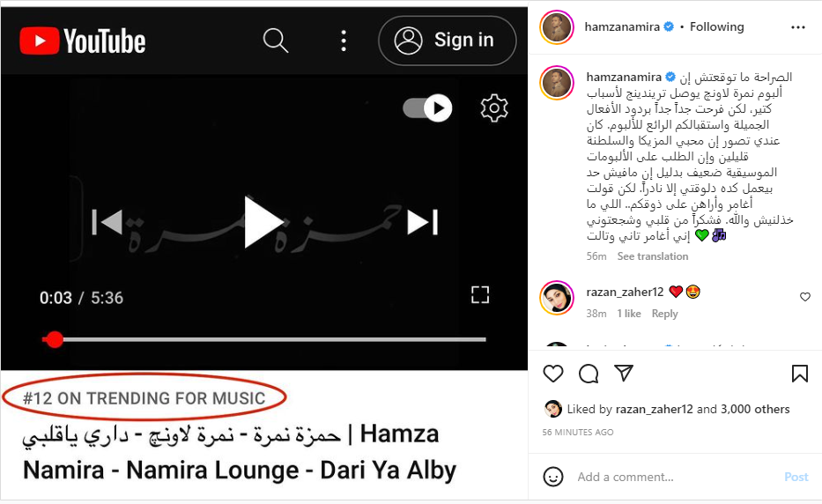Click the red video progress slider
This screenshot has height=504, width=822.
point(54,340)
